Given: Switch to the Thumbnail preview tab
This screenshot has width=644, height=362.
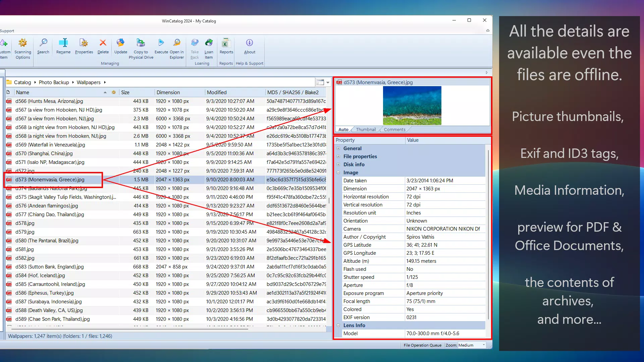Looking at the screenshot, I should pyautogui.click(x=366, y=129).
